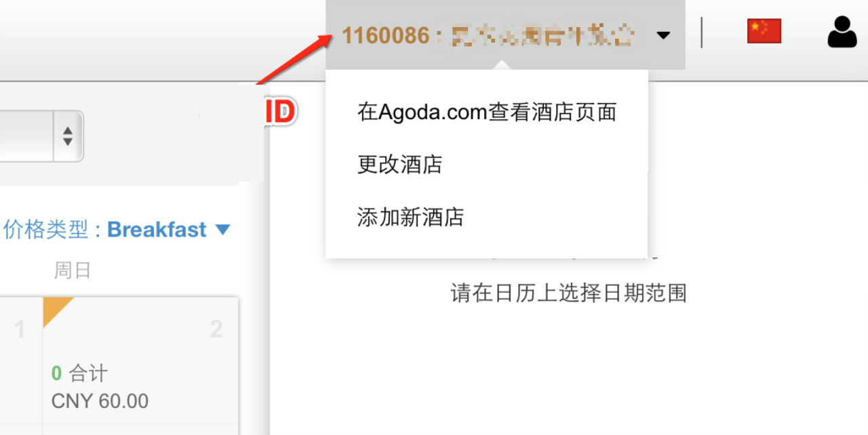
Task: Click the 周日 column header
Action: tap(73, 271)
